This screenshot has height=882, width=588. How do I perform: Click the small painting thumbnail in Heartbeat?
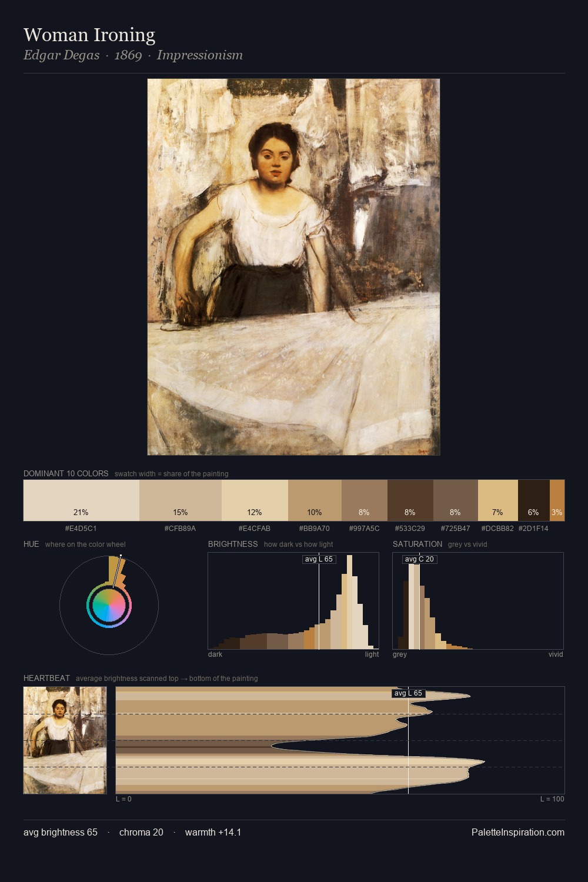point(65,740)
